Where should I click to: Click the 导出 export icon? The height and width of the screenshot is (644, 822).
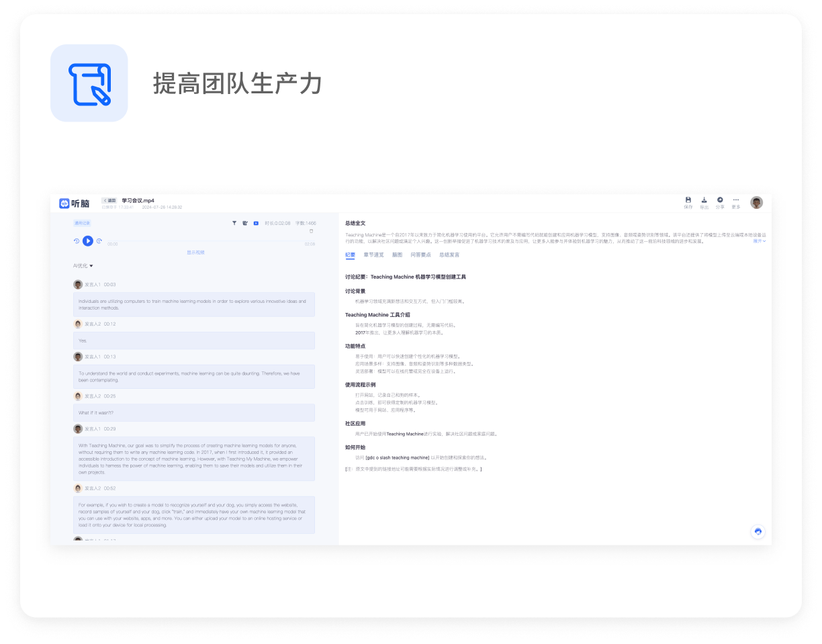tap(704, 200)
